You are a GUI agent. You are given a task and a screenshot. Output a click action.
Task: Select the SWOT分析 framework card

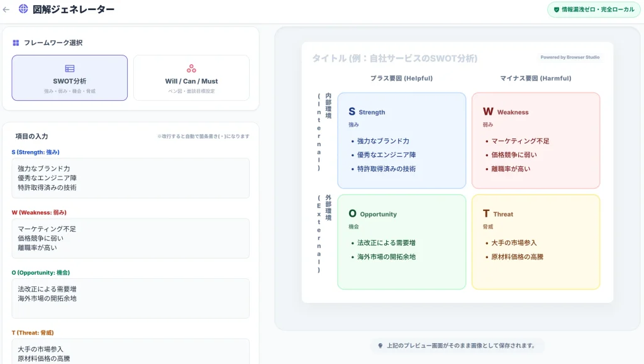[x=69, y=77]
